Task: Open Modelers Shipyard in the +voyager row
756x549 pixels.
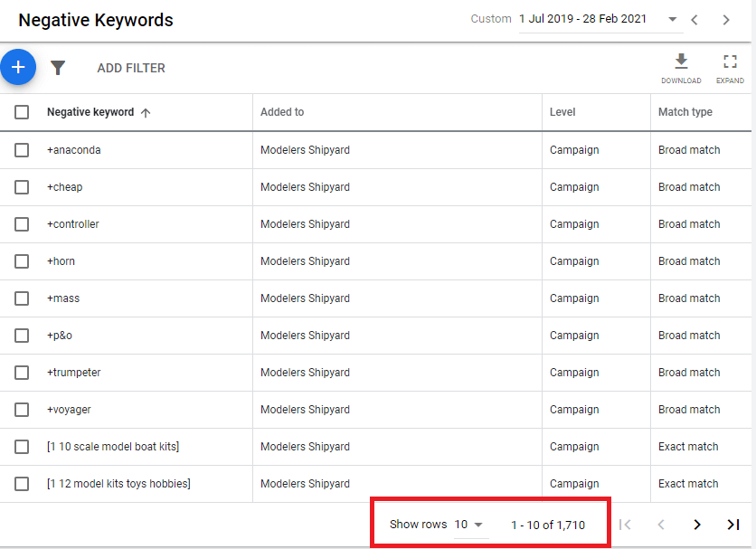Action: point(305,410)
